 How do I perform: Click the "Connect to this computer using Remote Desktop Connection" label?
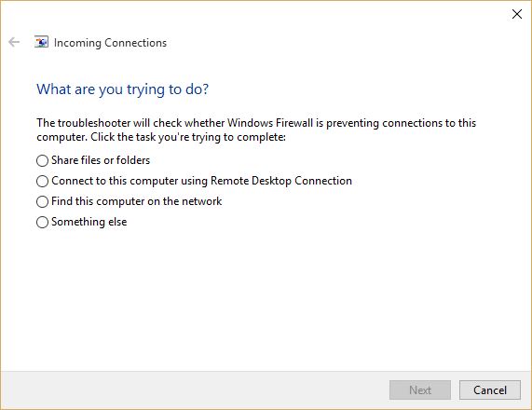click(x=201, y=181)
